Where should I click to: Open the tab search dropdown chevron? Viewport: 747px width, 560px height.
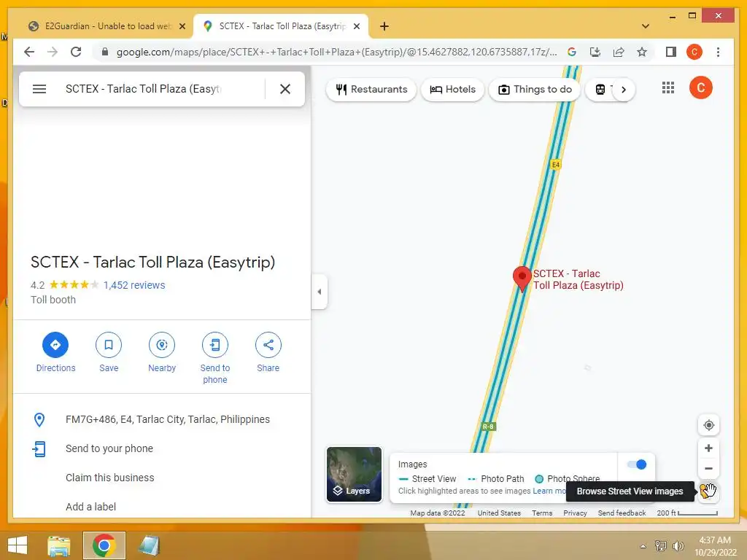[646, 26]
